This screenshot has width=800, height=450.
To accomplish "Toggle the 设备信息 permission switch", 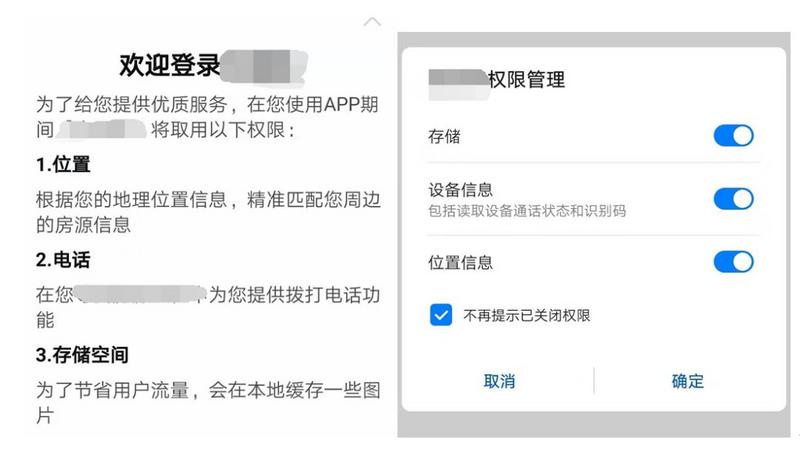I will click(734, 199).
